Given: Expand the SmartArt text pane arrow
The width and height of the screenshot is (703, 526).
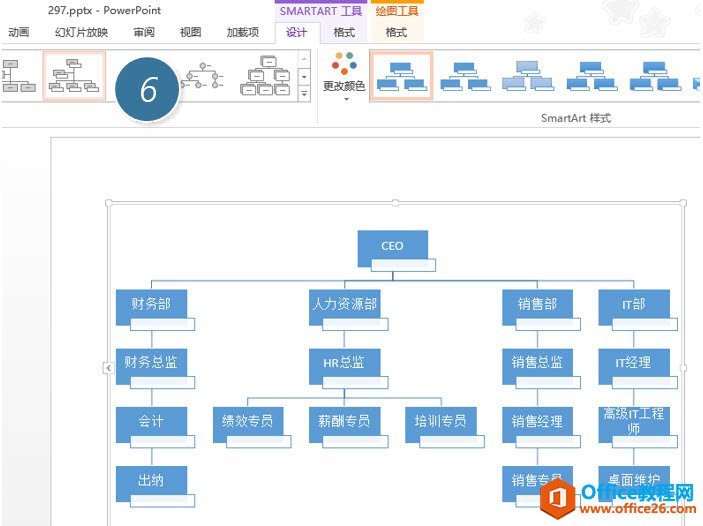Looking at the screenshot, I should coord(108,368).
